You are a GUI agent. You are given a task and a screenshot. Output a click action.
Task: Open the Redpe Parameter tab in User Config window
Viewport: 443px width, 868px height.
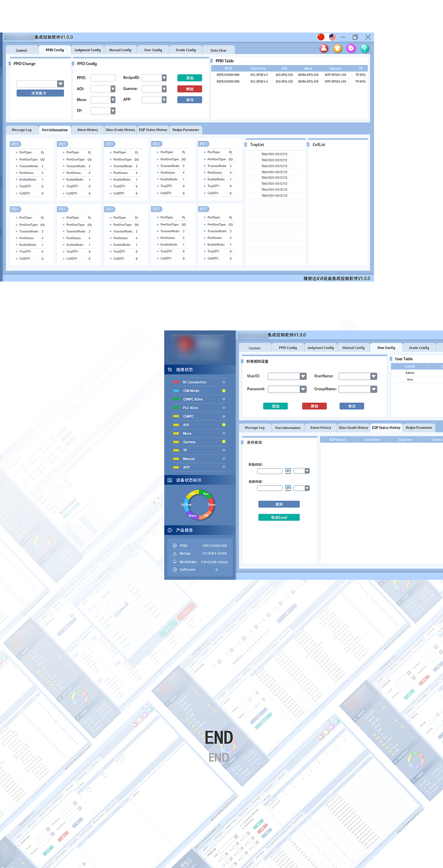pyautogui.click(x=419, y=428)
